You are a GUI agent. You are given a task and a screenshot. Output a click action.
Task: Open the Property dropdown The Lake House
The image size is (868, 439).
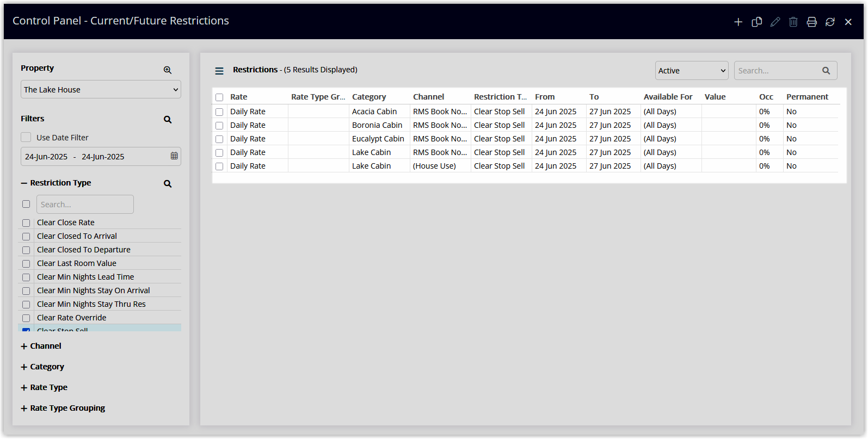pos(101,89)
